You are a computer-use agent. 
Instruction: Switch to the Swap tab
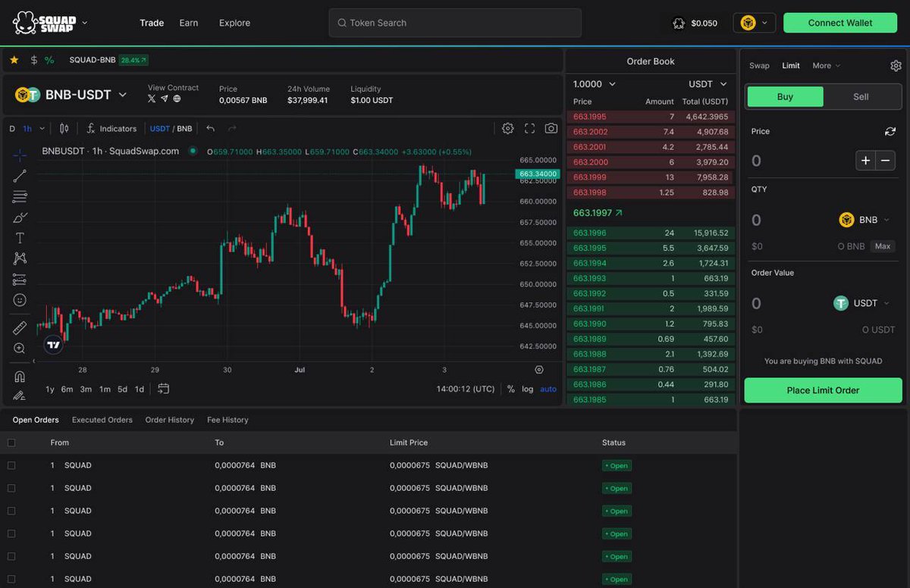pos(759,66)
